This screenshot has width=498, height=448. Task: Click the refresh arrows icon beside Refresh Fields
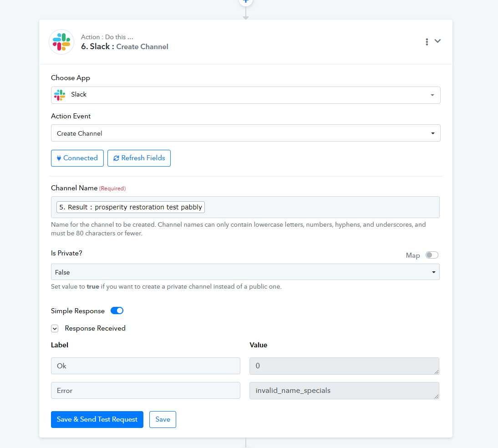coord(116,158)
